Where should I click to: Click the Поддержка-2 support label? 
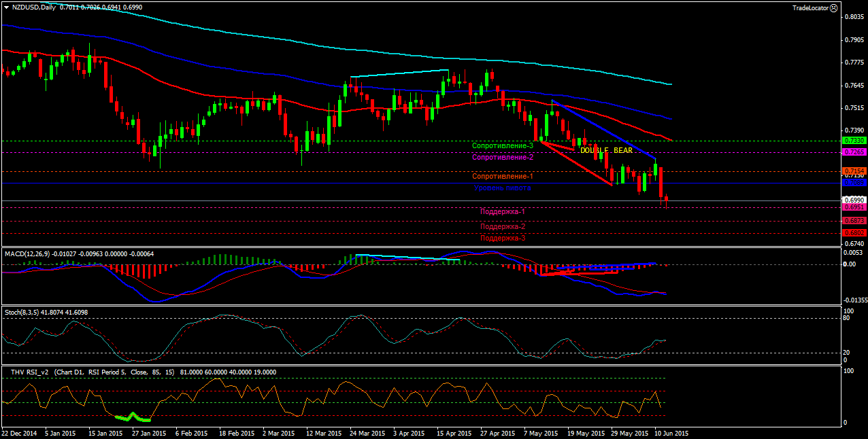pyautogui.click(x=503, y=226)
